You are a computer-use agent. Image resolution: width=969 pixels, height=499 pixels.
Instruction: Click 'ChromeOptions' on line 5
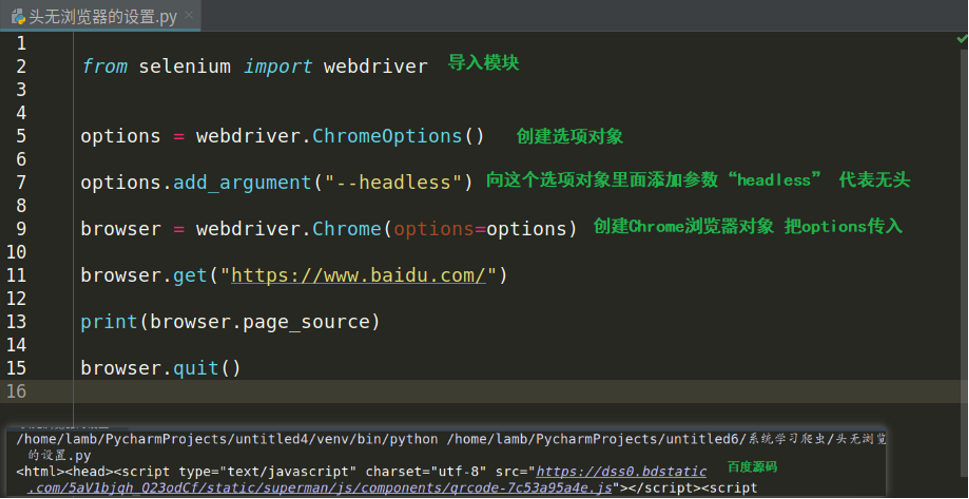387,136
